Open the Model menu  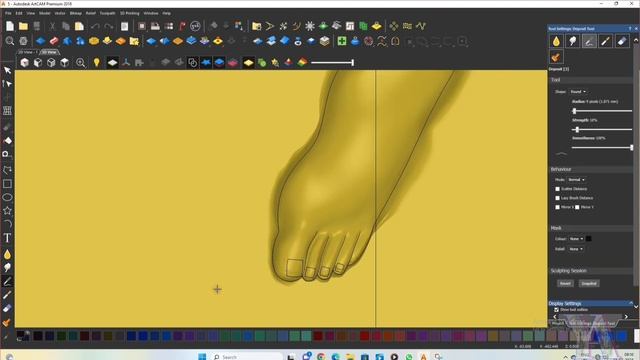click(44, 13)
